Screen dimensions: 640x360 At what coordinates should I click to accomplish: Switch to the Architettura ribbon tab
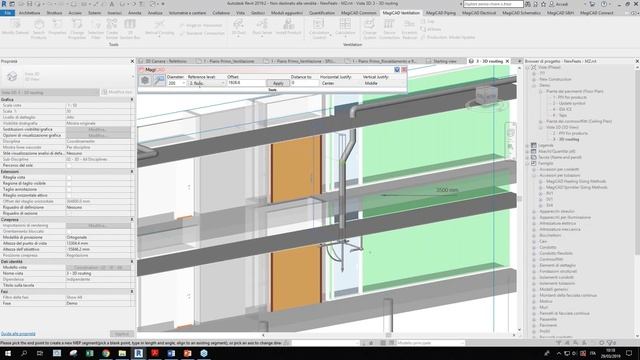click(29, 13)
